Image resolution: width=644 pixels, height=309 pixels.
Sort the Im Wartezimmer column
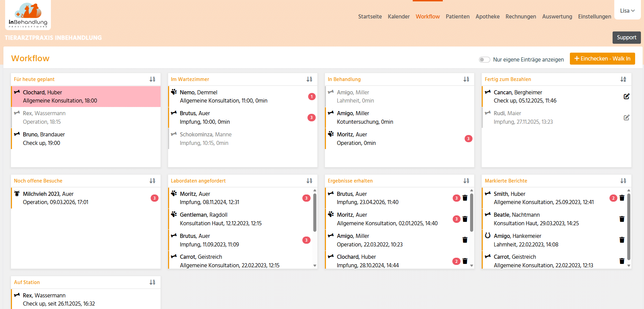[310, 79]
